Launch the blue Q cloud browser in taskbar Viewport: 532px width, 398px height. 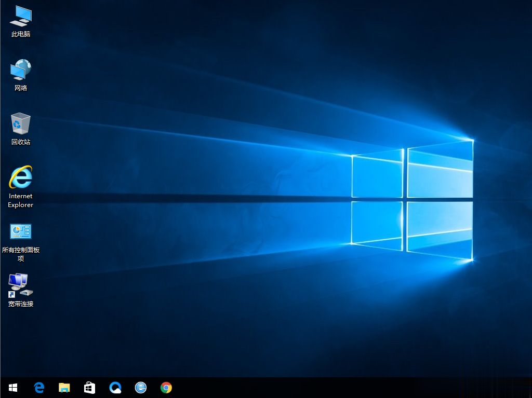115,387
